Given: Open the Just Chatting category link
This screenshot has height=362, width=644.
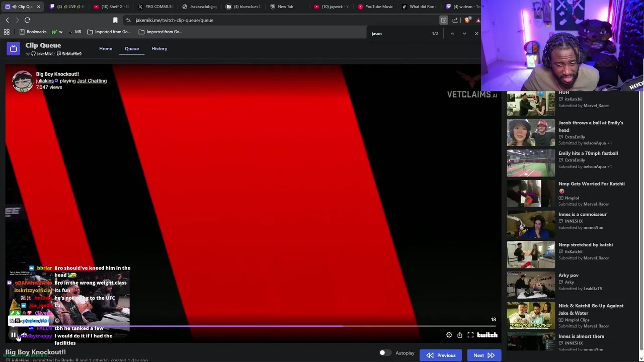Looking at the screenshot, I should click(x=92, y=81).
